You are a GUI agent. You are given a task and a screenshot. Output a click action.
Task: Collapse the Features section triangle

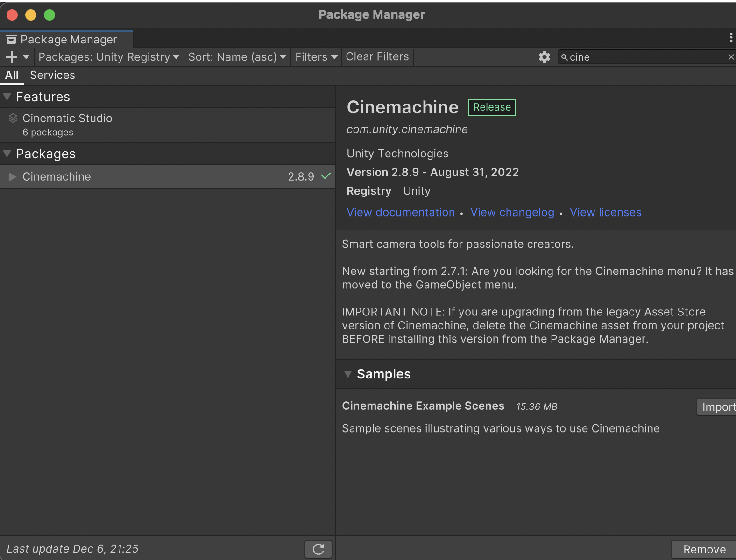[7, 97]
